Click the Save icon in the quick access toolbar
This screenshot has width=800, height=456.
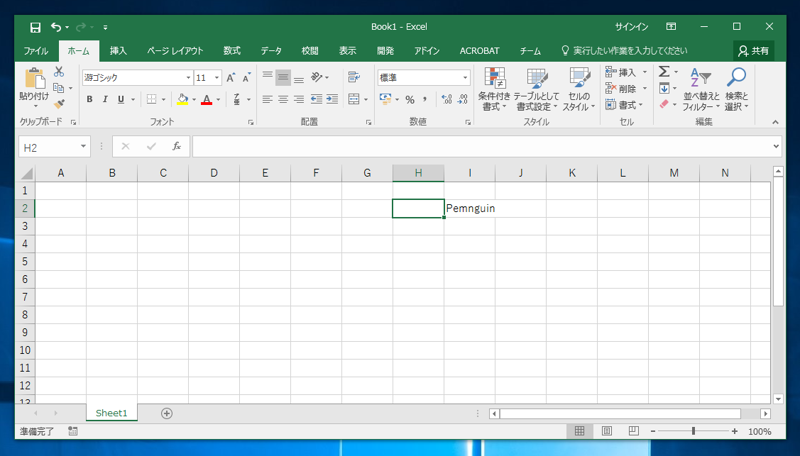pos(35,27)
